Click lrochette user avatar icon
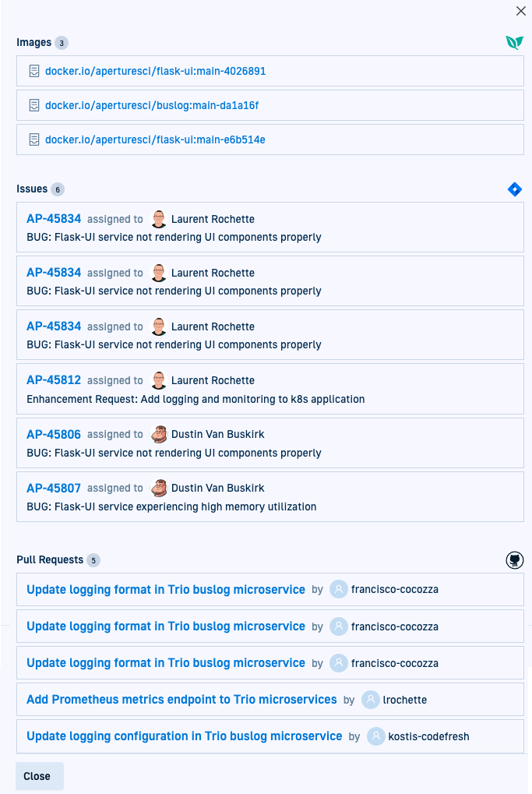This screenshot has width=532, height=794. click(x=371, y=700)
